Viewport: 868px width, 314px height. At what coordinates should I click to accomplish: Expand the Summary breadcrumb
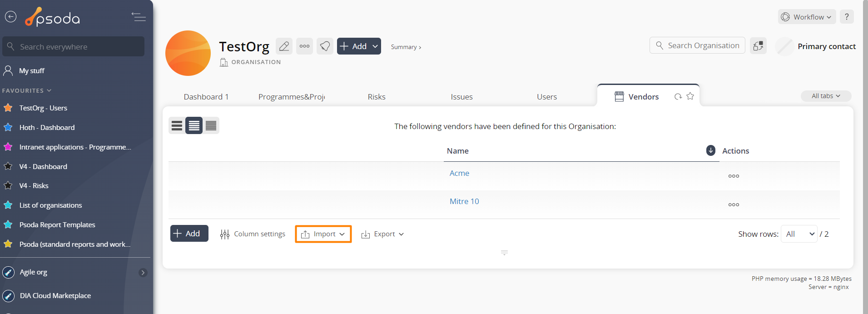coord(406,47)
